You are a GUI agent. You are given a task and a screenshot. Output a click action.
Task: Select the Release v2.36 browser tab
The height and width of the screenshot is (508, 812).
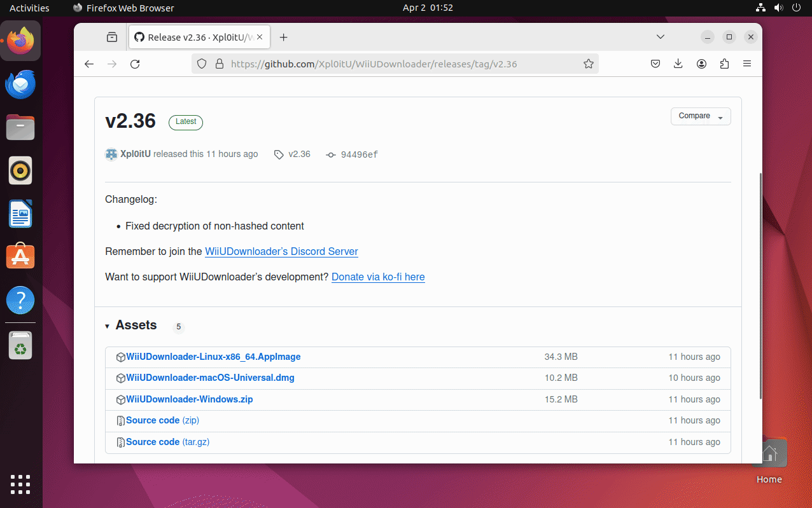pyautogui.click(x=199, y=37)
